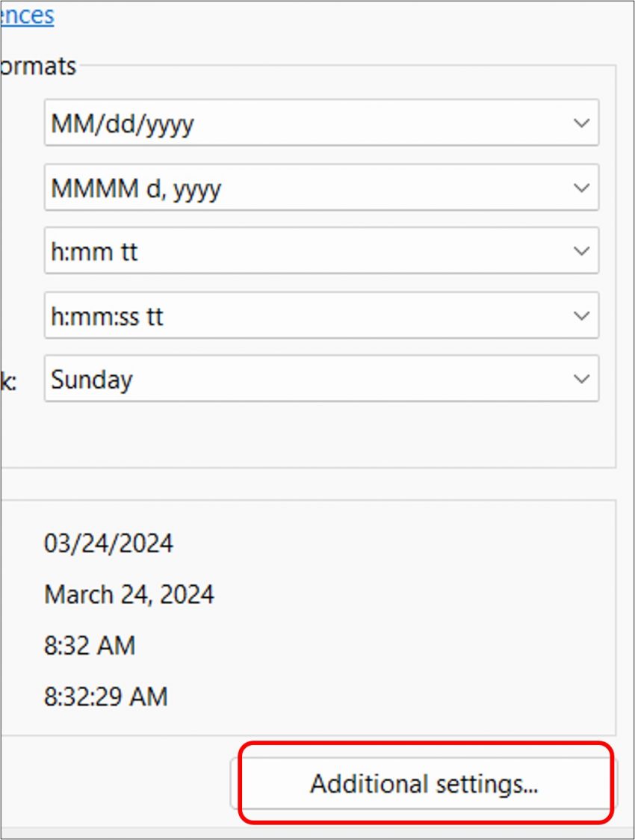Click the chevron beside MMMM d, yyyy
Viewport: 635px width, 840px height.
coord(581,188)
